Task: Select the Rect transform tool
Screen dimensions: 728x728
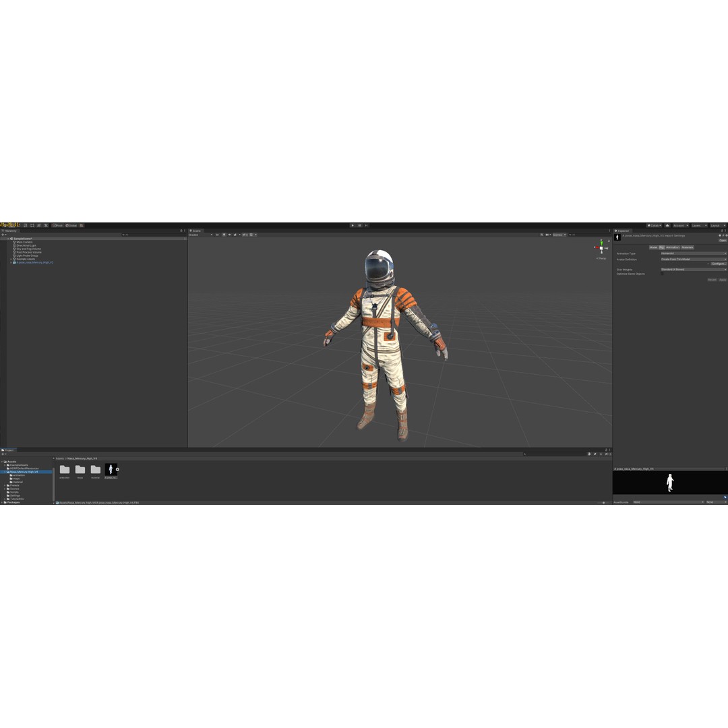Action: 32,226
